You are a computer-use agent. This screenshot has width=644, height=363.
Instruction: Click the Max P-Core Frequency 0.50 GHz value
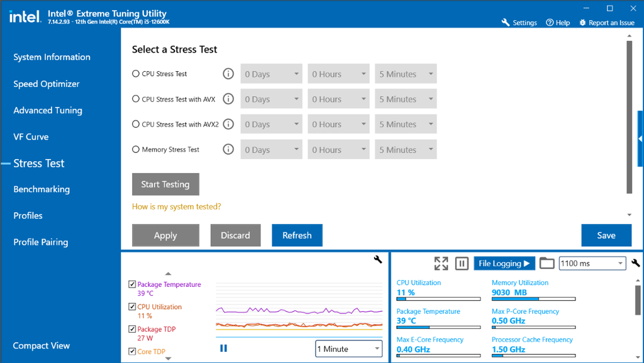click(x=508, y=321)
